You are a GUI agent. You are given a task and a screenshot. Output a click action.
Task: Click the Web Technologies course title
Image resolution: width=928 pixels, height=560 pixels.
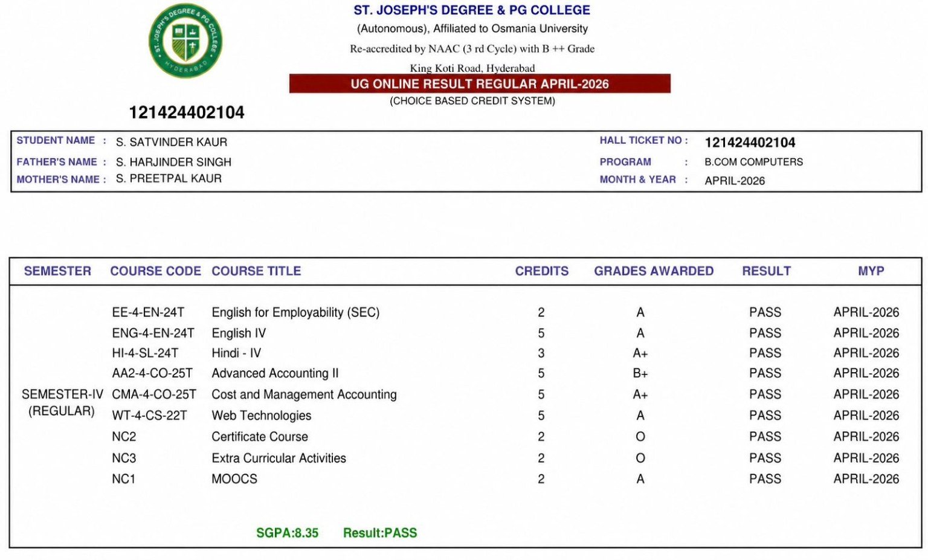(x=261, y=416)
